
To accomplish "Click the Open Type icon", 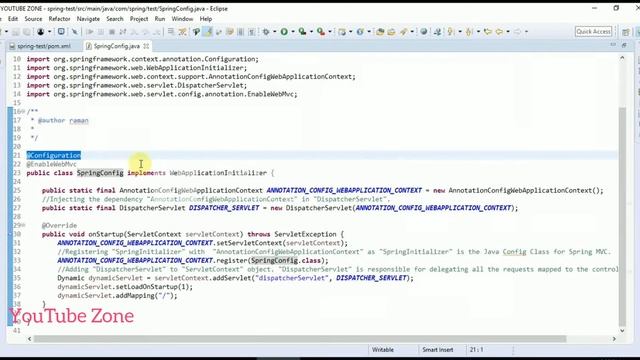I will [380, 31].
